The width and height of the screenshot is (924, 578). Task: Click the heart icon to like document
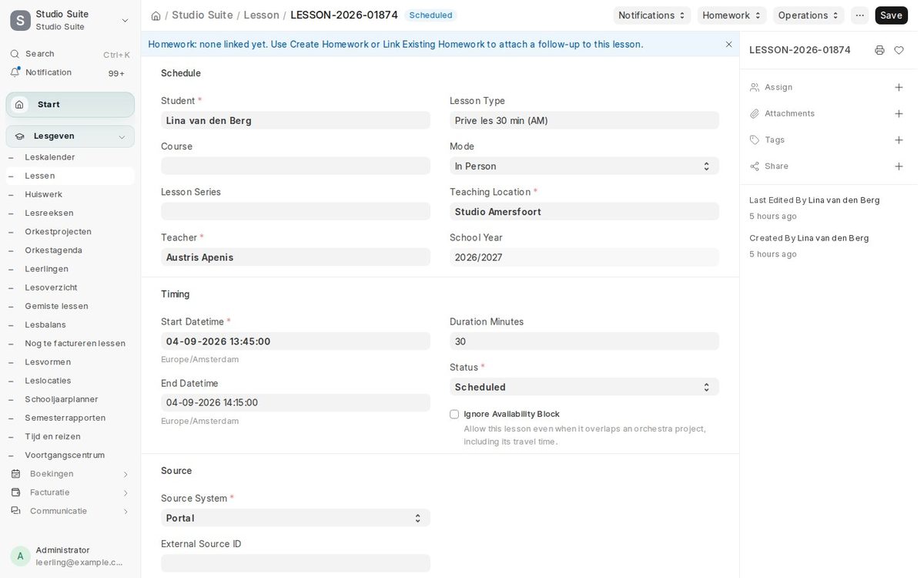click(899, 50)
